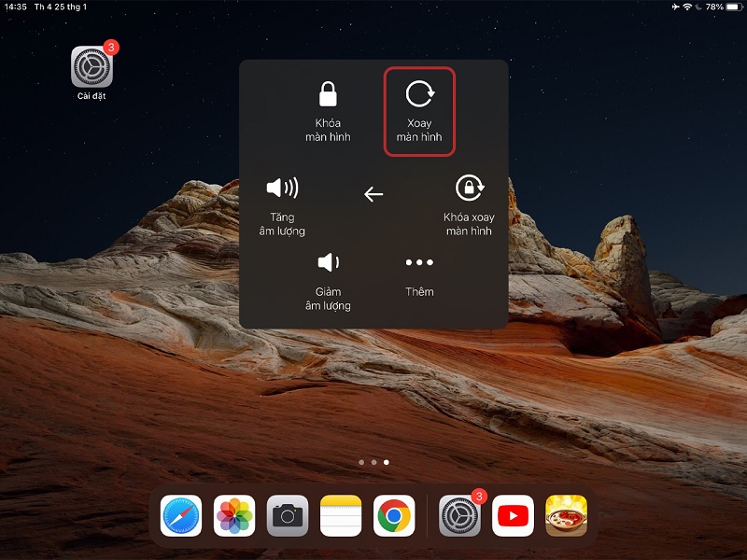
Task: Open Settings from the dock
Action: click(x=457, y=514)
